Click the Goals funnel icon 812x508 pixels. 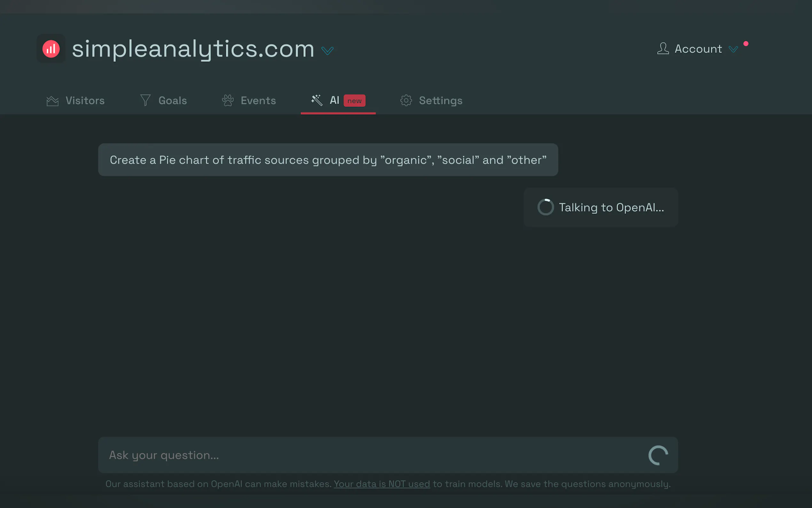145,100
